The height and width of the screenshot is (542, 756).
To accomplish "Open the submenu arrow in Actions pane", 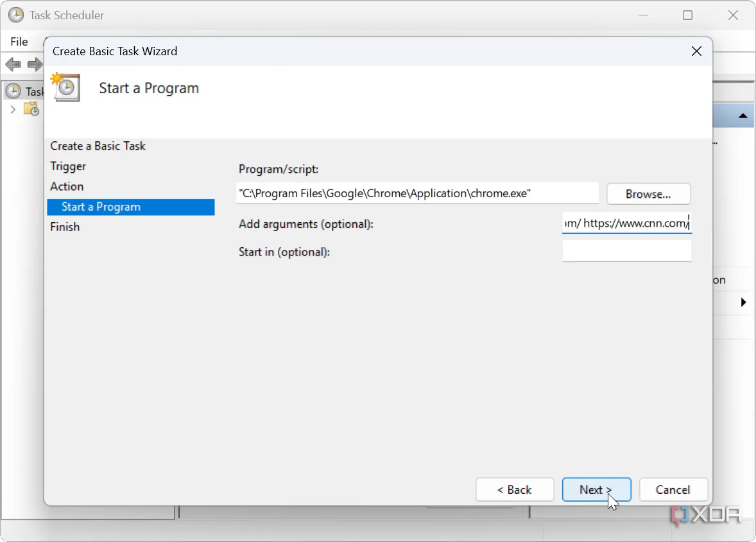I will click(743, 302).
